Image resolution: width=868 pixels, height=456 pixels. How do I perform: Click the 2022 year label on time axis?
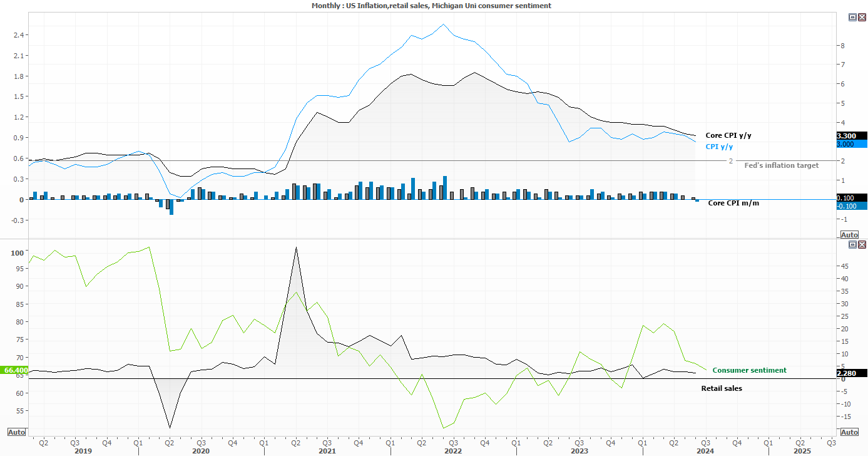(453, 450)
